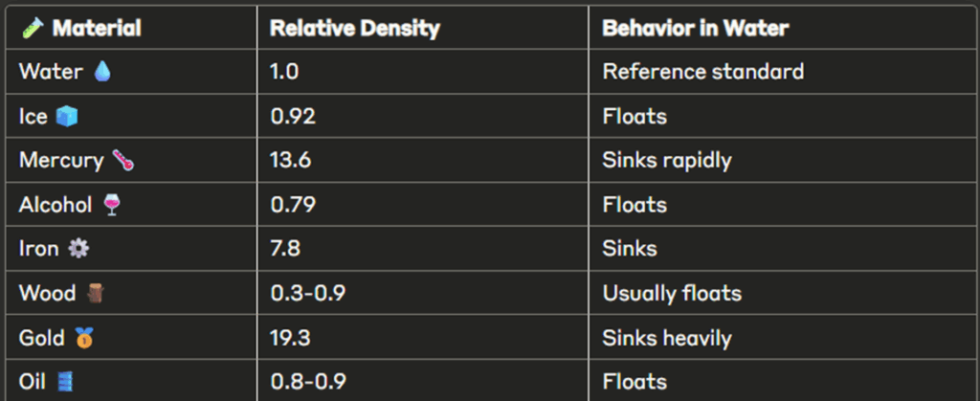Click the wine glass emoji next to Alcohol
This screenshot has width=980, height=401.
point(111,206)
